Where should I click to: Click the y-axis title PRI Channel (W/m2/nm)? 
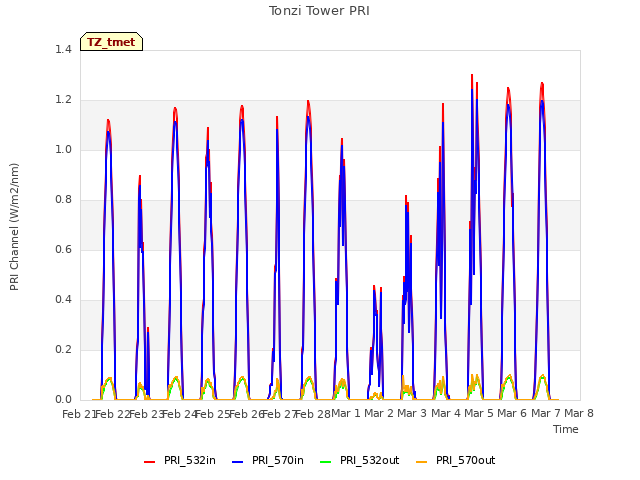tap(14, 227)
